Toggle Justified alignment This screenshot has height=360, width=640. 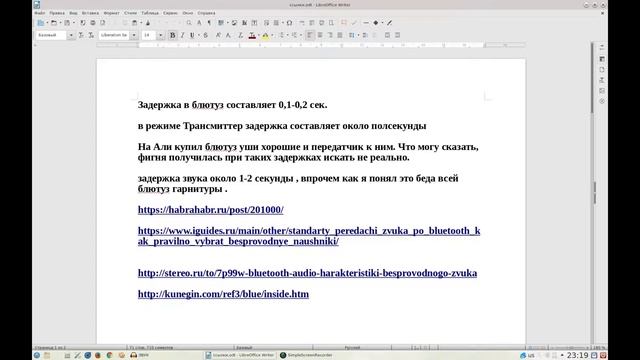point(340,35)
